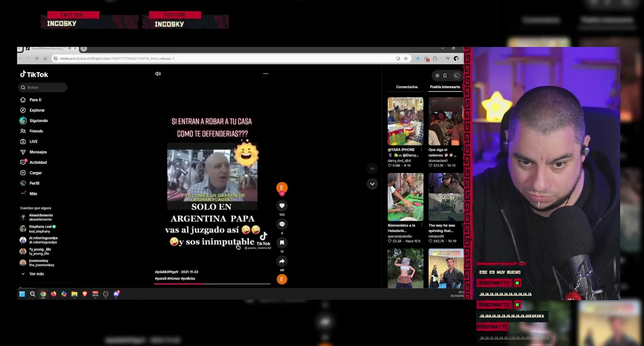Screen dimensions: 644x346
Task: Go back in the browser
Action: pyautogui.click(x=20, y=59)
